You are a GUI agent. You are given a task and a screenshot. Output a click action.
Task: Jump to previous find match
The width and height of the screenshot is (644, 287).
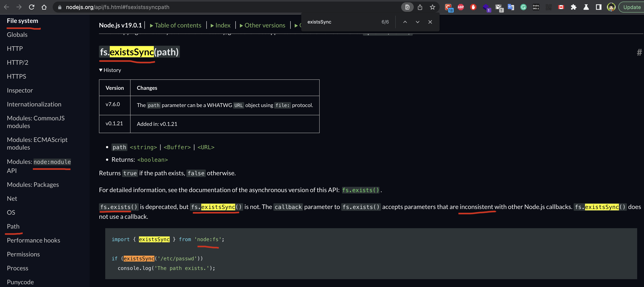[x=405, y=22]
